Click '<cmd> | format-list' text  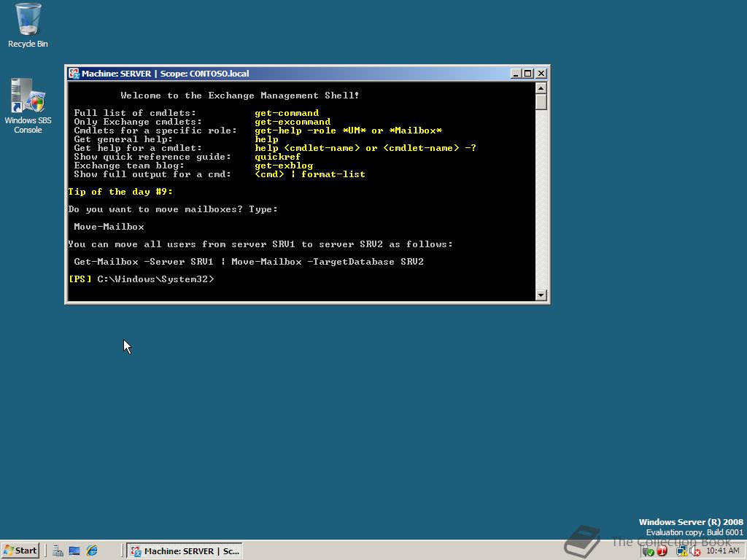[310, 174]
